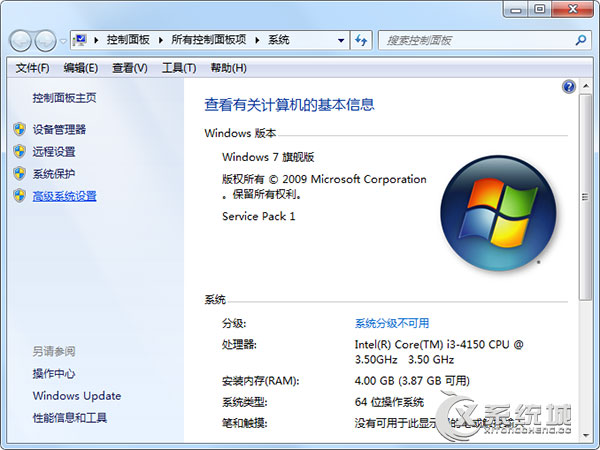Open the 查看(V) menu
This screenshot has width=600, height=450.
click(129, 68)
